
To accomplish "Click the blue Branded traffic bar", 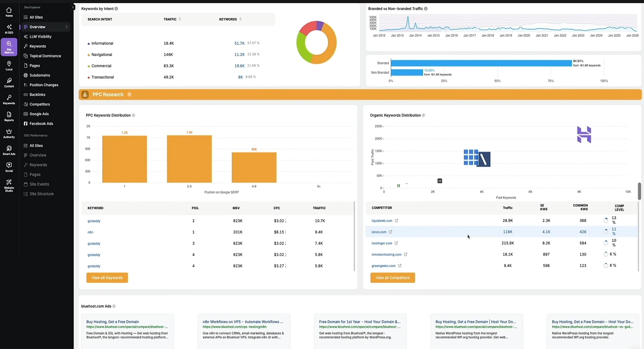I will click(481, 63).
